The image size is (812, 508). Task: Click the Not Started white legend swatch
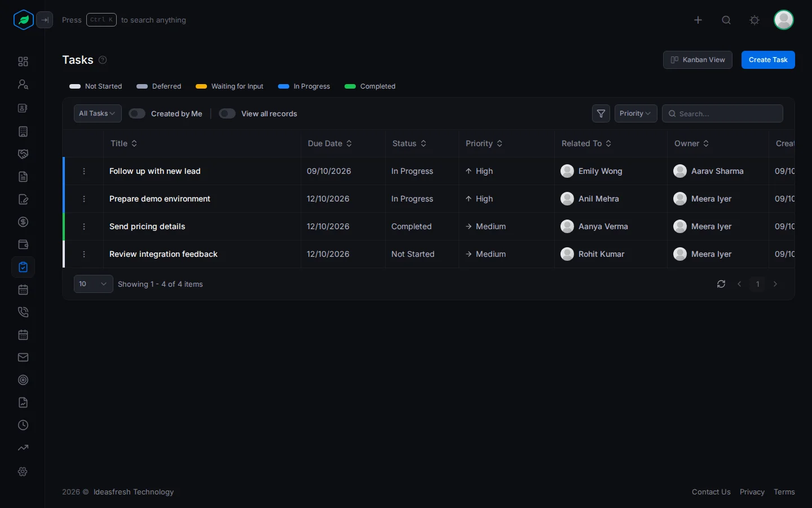pyautogui.click(x=75, y=86)
